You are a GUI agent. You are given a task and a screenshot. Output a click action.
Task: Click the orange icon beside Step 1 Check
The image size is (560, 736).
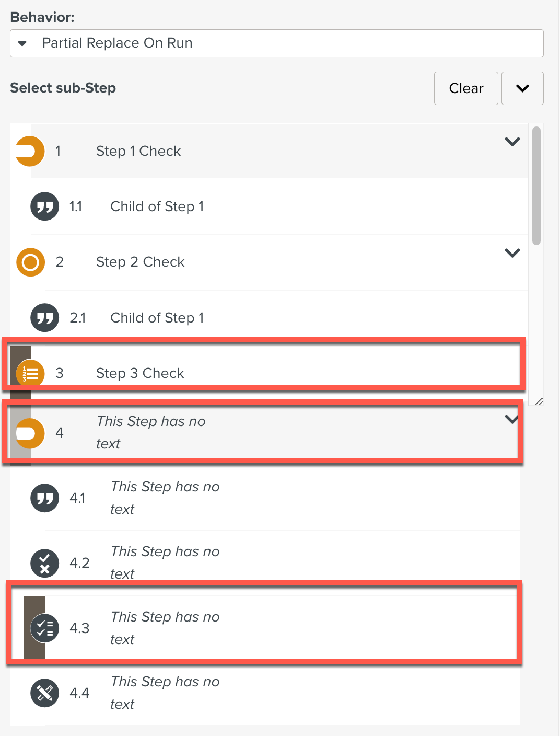(30, 151)
